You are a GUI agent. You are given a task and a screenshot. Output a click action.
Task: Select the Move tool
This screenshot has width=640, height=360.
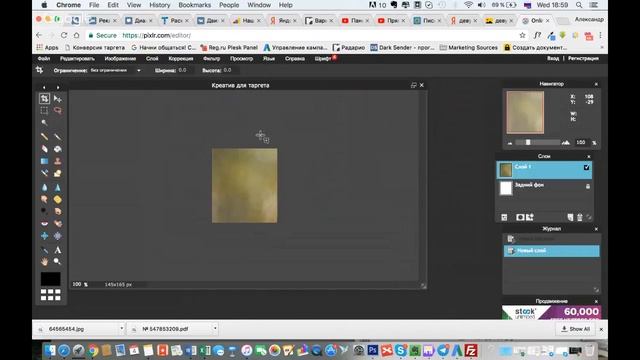(58, 98)
